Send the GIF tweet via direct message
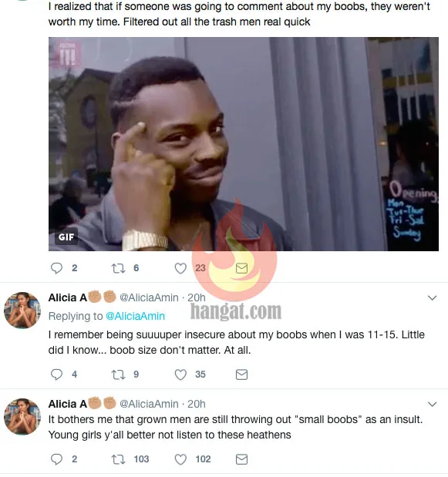 click(241, 268)
